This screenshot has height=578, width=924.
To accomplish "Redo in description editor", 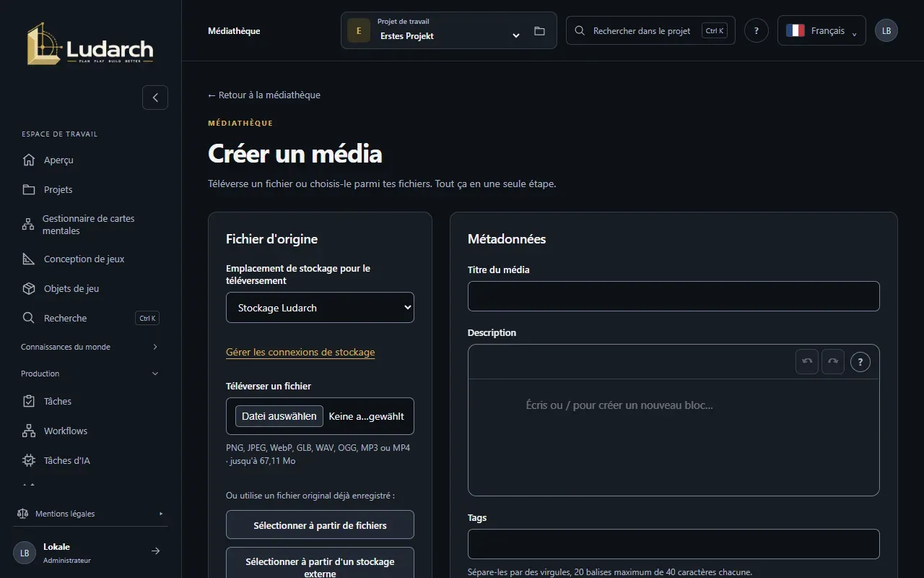I will click(832, 361).
